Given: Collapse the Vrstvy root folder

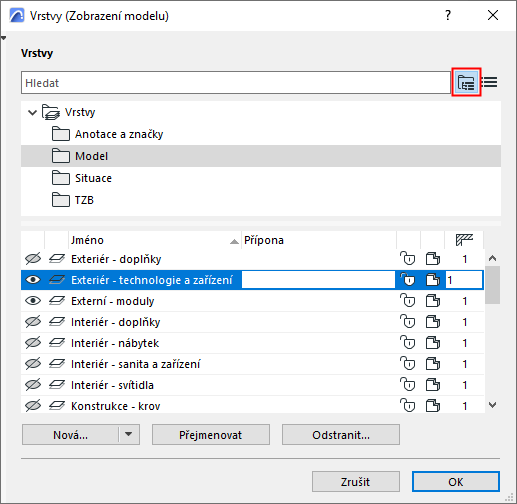Looking at the screenshot, I should click(32, 112).
